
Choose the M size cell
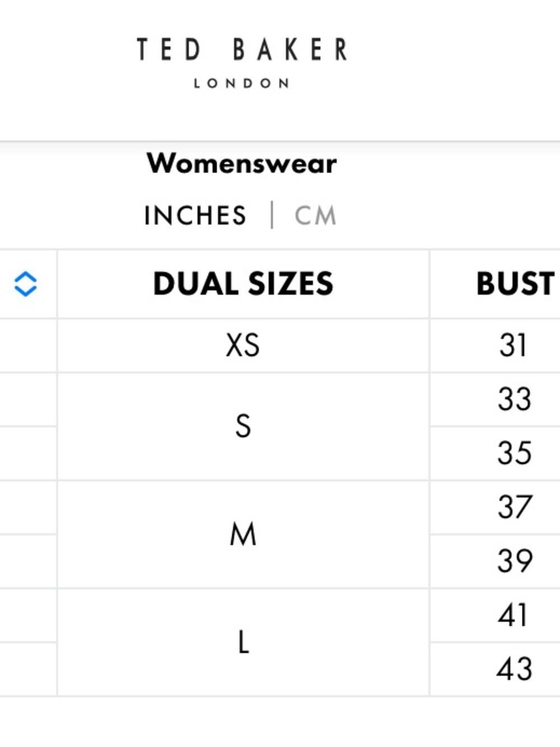[x=243, y=534]
